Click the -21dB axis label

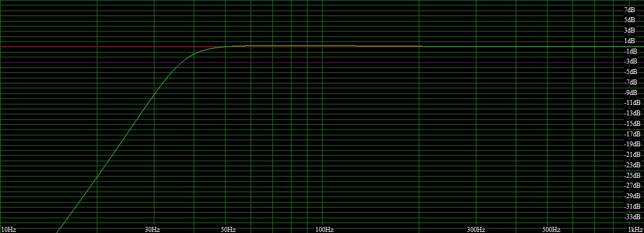[x=631, y=155]
